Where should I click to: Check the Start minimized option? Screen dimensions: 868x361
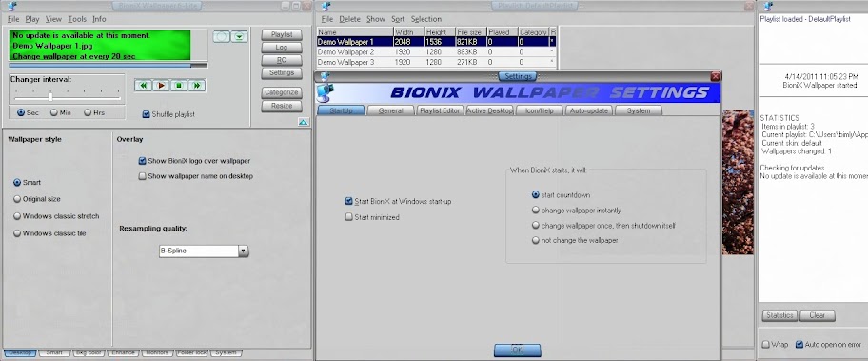(x=348, y=217)
